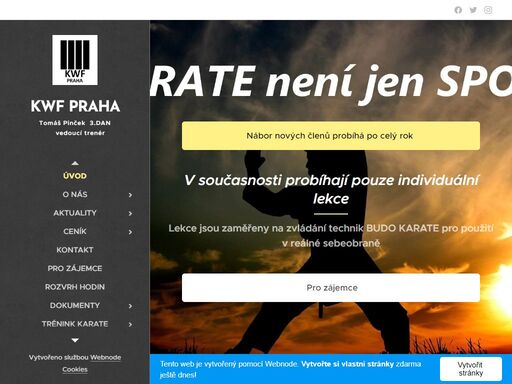The width and height of the screenshot is (512, 384).
Task: Expand the CENÍK submenu chevron
Action: click(x=130, y=232)
